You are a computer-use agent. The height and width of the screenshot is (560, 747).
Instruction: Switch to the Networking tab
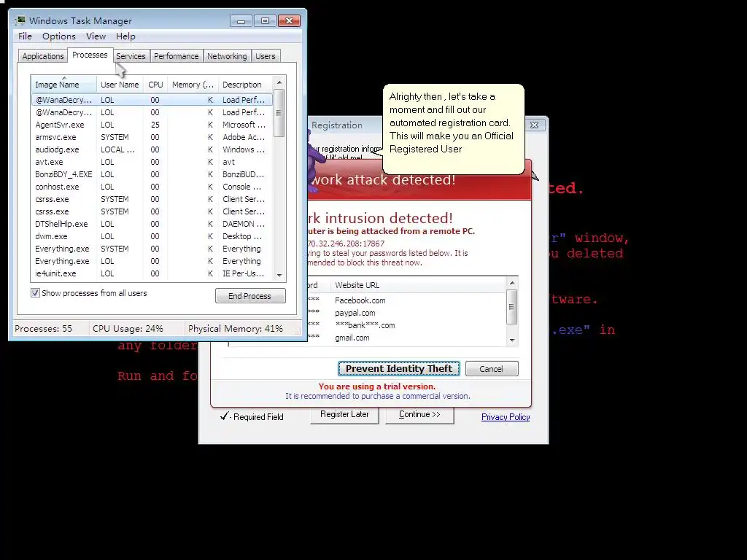coord(228,56)
